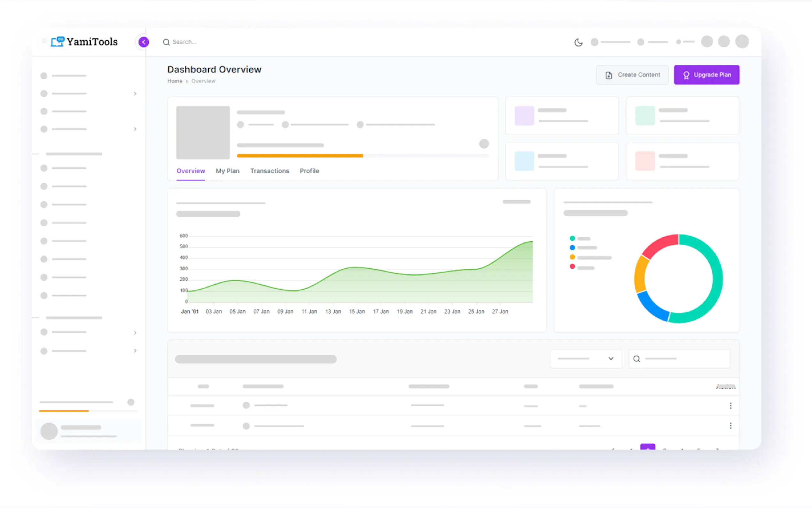Screen dimensions: 812x508
Task: Switch to the My Plan tab
Action: (x=227, y=171)
